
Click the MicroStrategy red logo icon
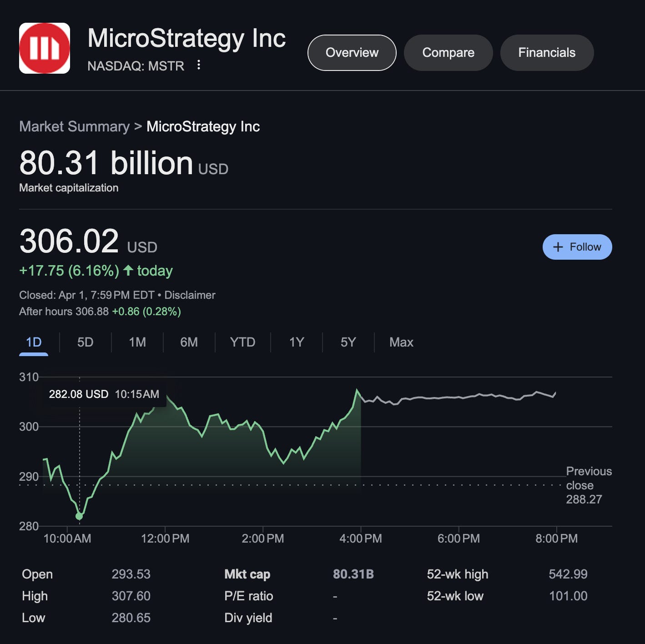45,48
